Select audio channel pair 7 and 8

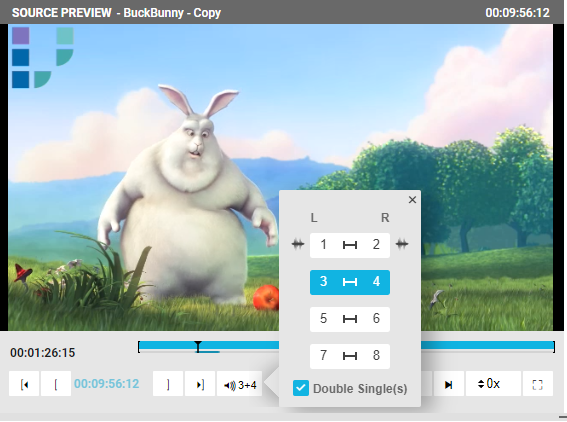350,356
